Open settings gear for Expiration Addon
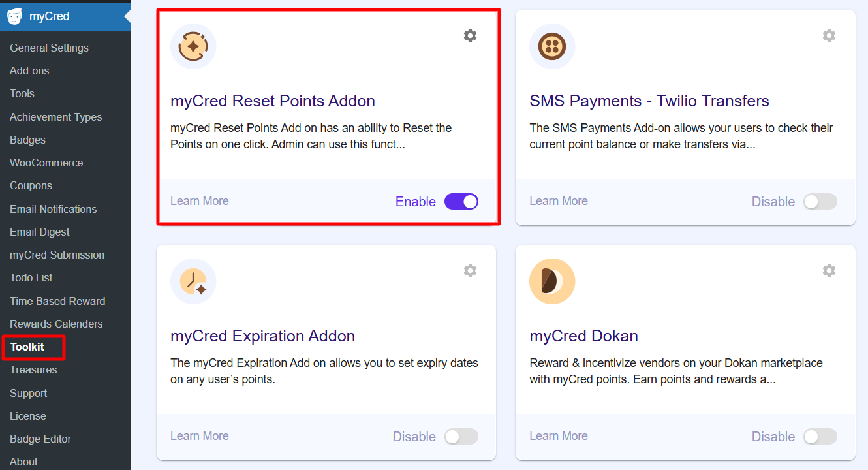Image resolution: width=868 pixels, height=470 pixels. pos(470,270)
